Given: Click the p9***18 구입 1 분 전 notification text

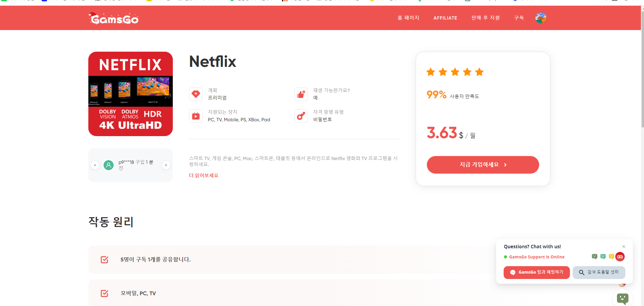Looking at the screenshot, I should 136,165.
